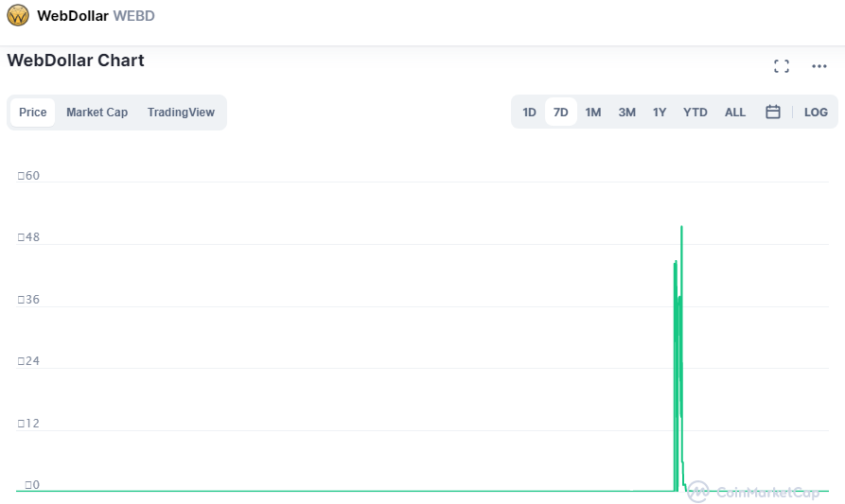845x504 pixels.
Task: Open the three-dot more options menu
Action: tap(819, 66)
